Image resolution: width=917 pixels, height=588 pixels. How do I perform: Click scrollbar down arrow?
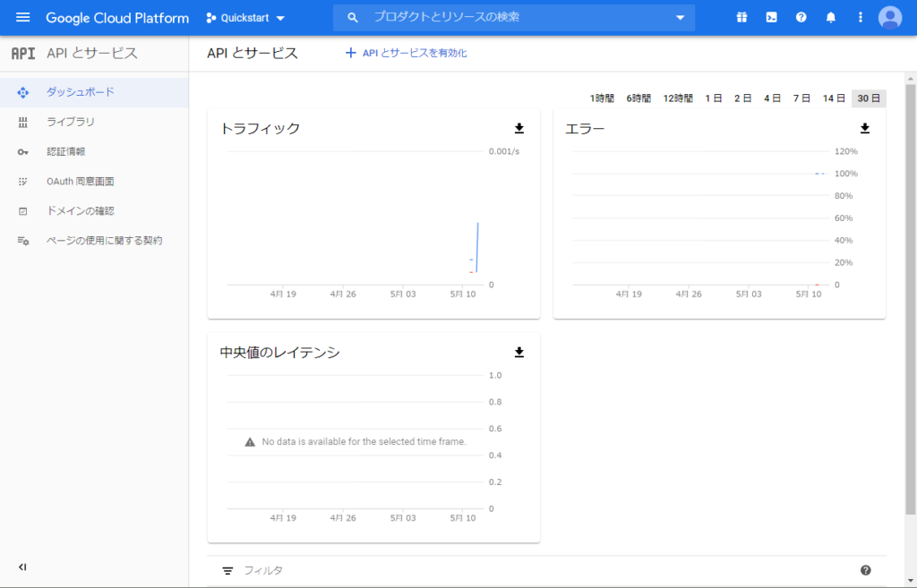[x=910, y=582]
